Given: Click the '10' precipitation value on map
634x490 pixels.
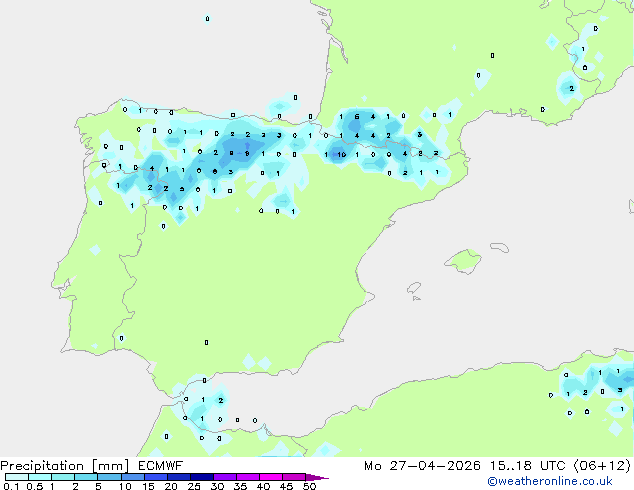Looking at the screenshot, I should pyautogui.click(x=342, y=154).
